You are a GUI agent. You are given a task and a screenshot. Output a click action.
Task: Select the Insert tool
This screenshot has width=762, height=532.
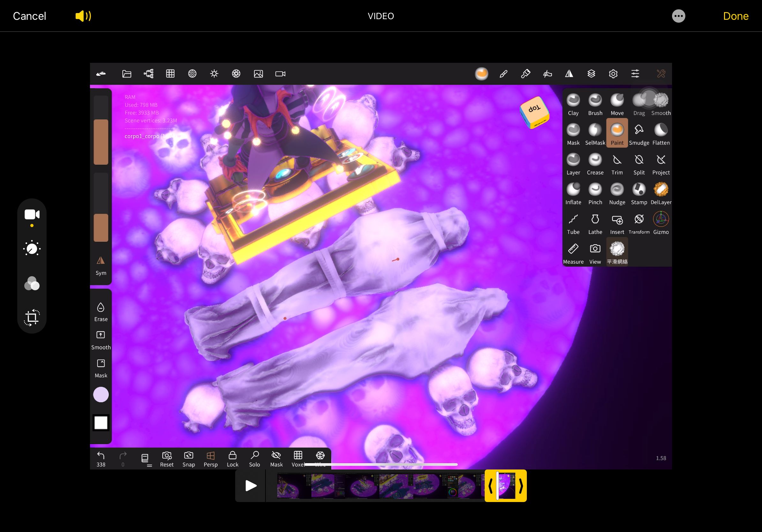coord(617,224)
